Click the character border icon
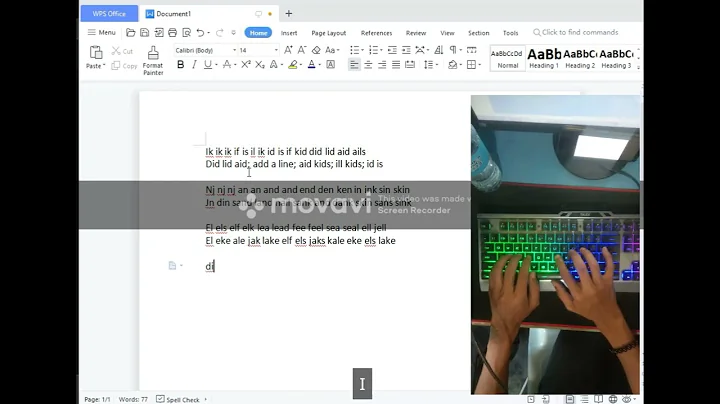 point(330,65)
